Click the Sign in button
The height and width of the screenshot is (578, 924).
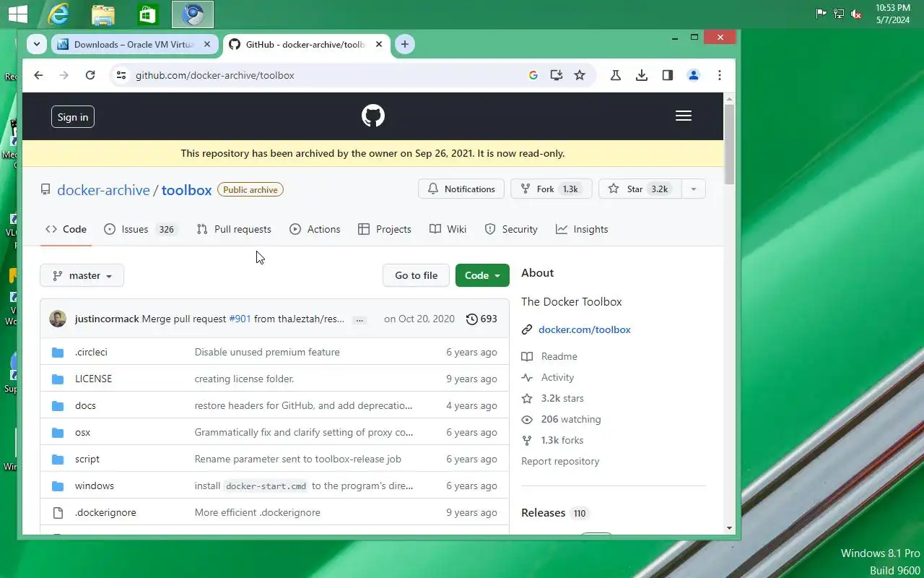73,117
